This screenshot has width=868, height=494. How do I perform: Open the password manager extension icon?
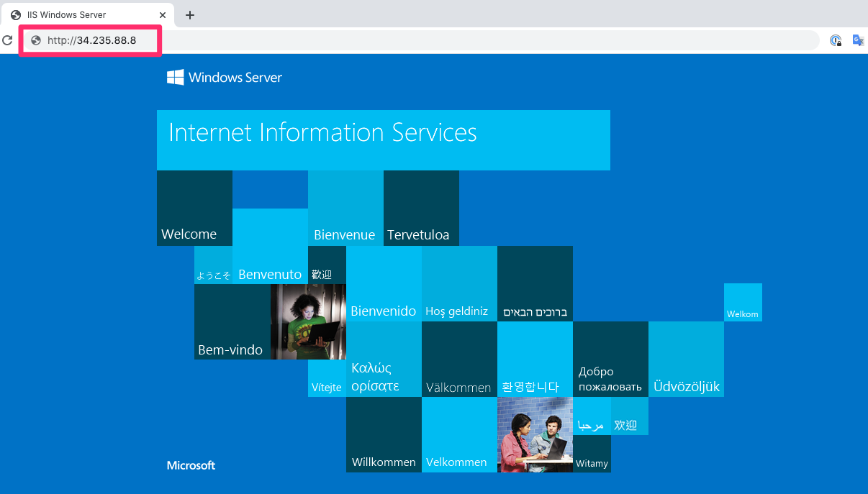coord(836,40)
